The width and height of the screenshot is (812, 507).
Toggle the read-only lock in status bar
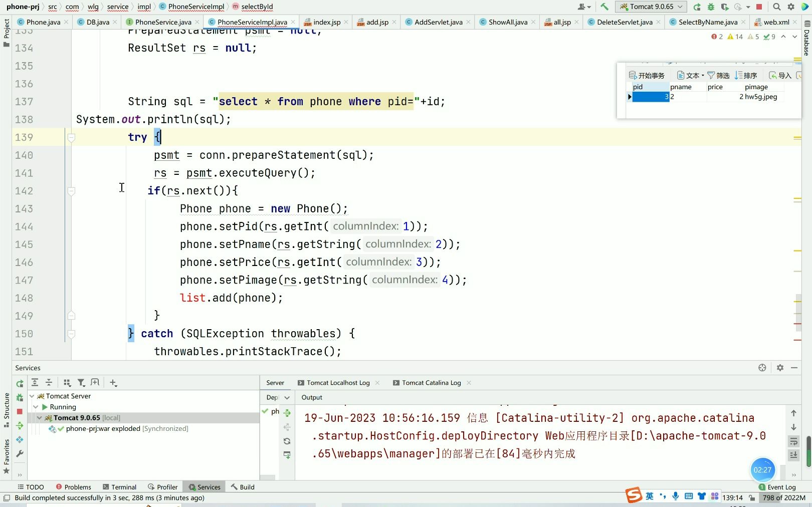[752, 498]
